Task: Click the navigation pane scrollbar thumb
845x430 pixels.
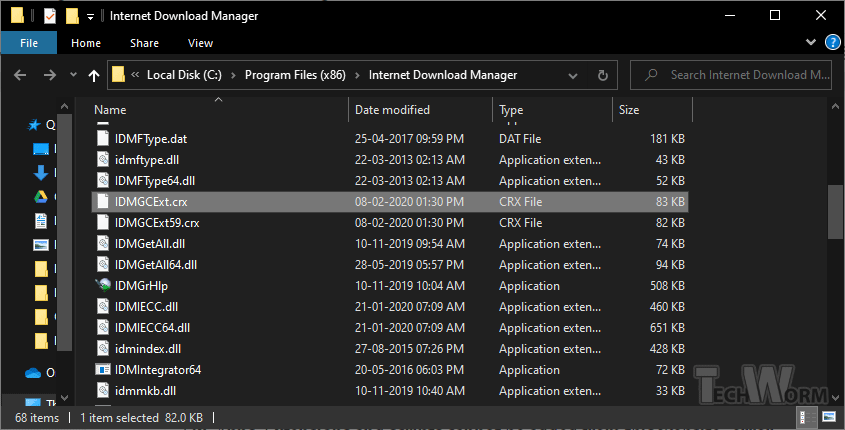Action: point(64,233)
